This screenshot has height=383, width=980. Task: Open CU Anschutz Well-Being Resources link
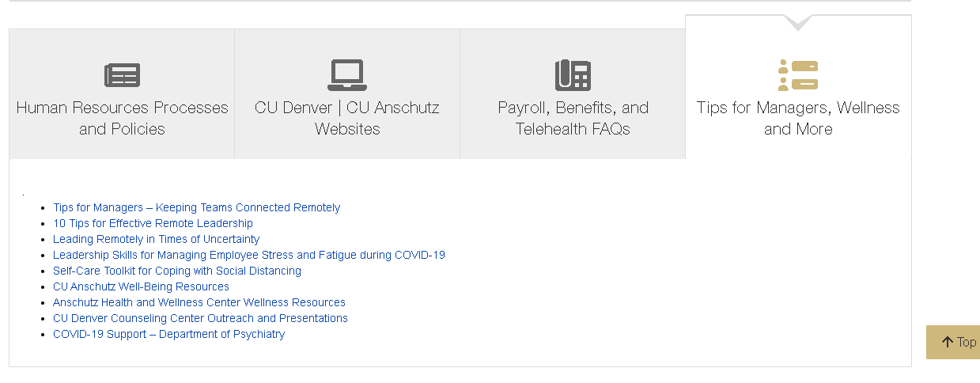(141, 286)
